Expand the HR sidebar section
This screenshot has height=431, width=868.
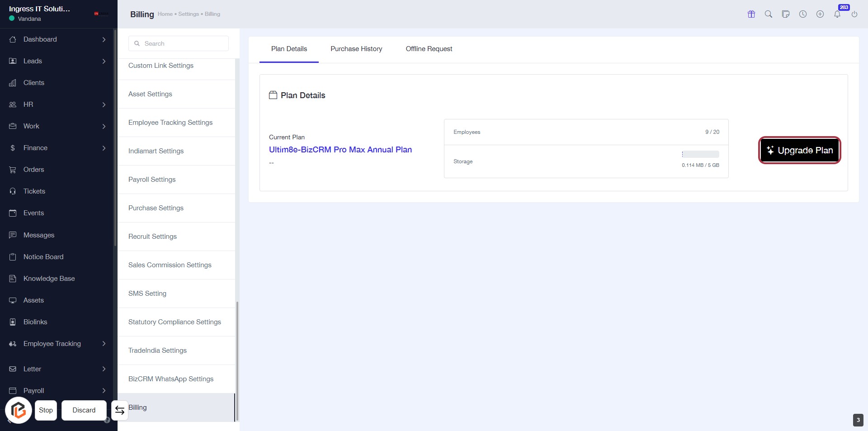coord(104,104)
